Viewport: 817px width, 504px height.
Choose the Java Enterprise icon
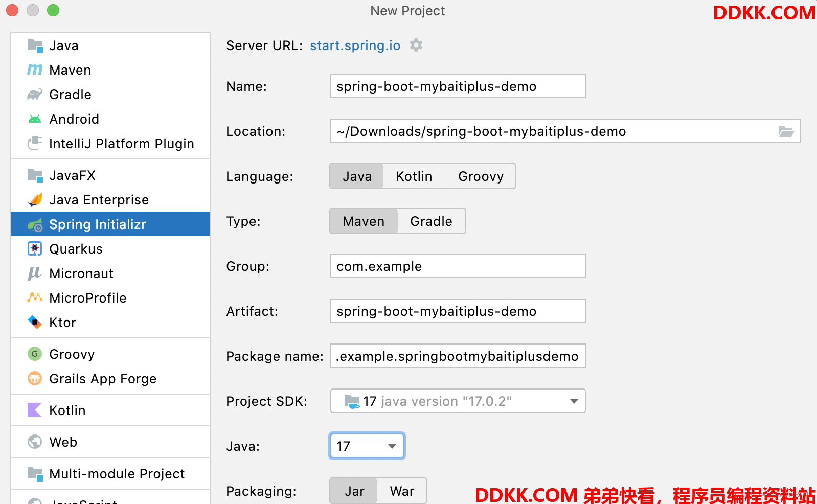(35, 200)
